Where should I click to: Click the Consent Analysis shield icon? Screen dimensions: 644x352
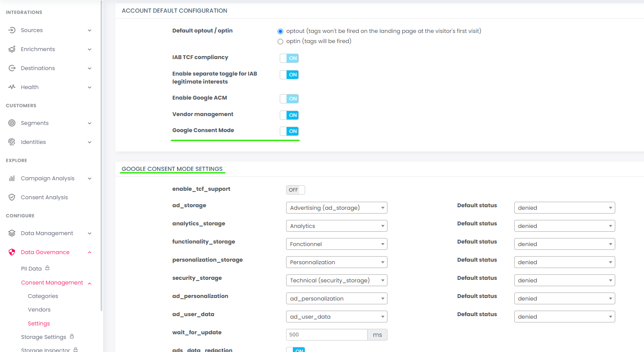(x=12, y=197)
